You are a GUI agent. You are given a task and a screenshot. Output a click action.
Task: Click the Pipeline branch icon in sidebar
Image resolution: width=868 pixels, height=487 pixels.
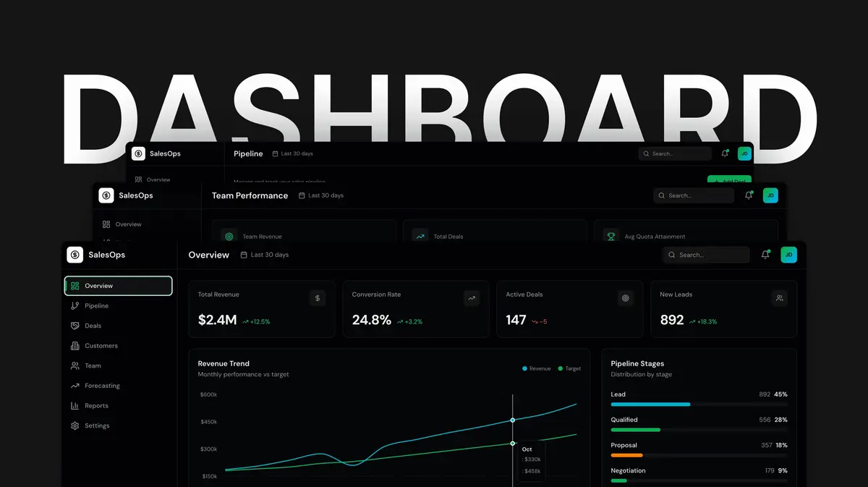click(x=75, y=306)
